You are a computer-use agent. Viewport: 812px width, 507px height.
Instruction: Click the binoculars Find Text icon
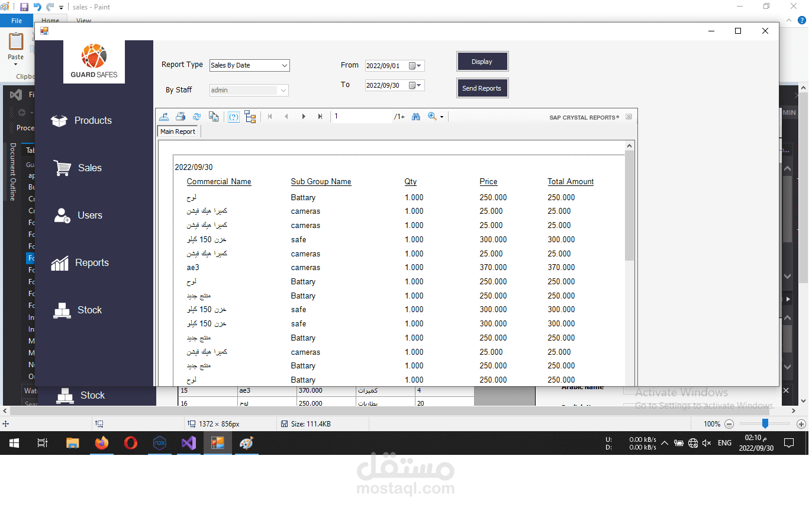coord(416,117)
